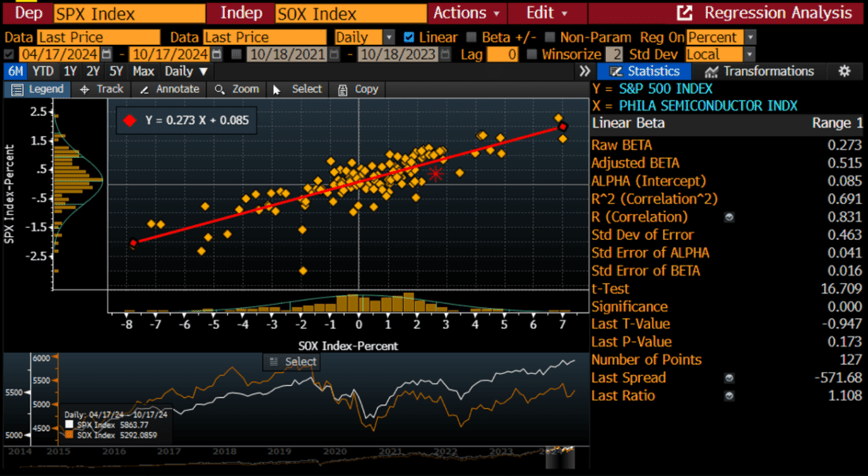Toggle first date range checkbox
Image resolution: width=868 pixels, height=476 pixels.
[x=9, y=54]
